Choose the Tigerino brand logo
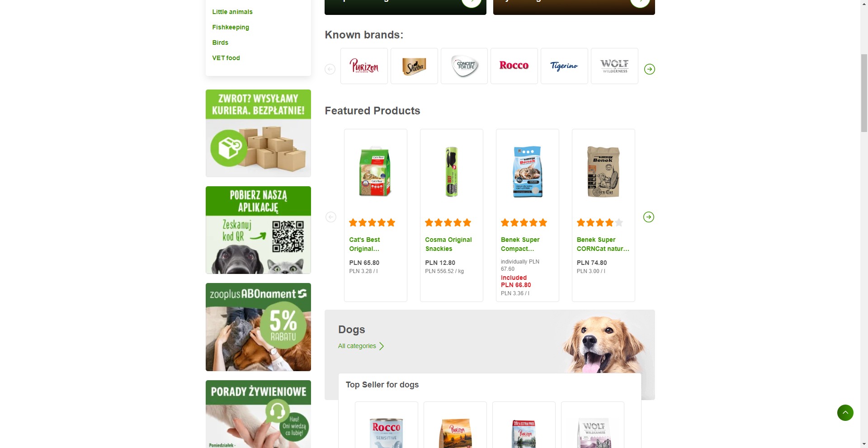 564,66
